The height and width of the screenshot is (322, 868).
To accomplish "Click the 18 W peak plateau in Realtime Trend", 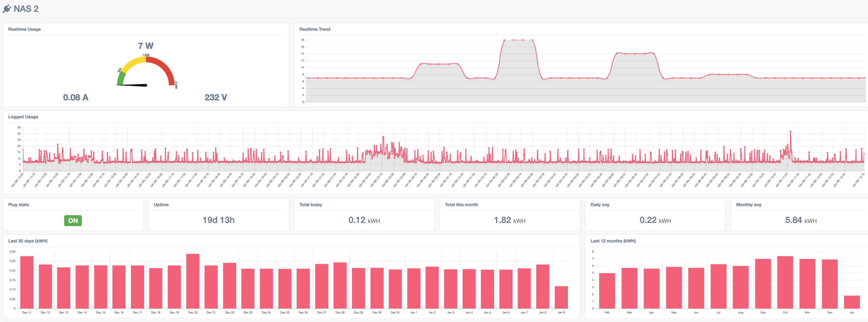I will coord(518,40).
